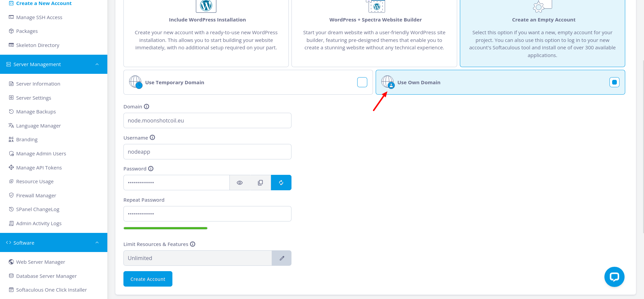Screen dimensions: 644x299
Task: Open Server Information page
Action: pyautogui.click(x=38, y=84)
